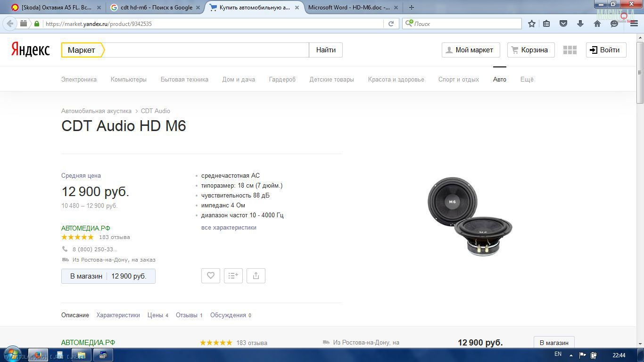Open Yandex services grid icon
This screenshot has height=362, width=644.
click(570, 50)
